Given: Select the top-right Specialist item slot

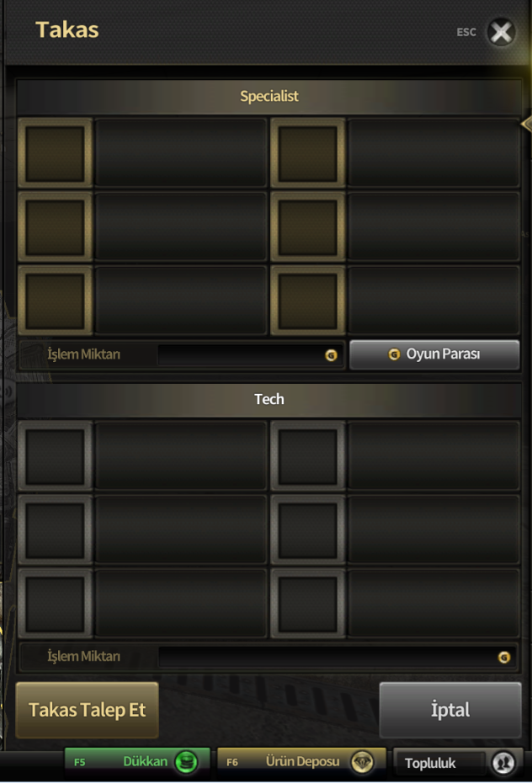Looking at the screenshot, I should 308,153.
